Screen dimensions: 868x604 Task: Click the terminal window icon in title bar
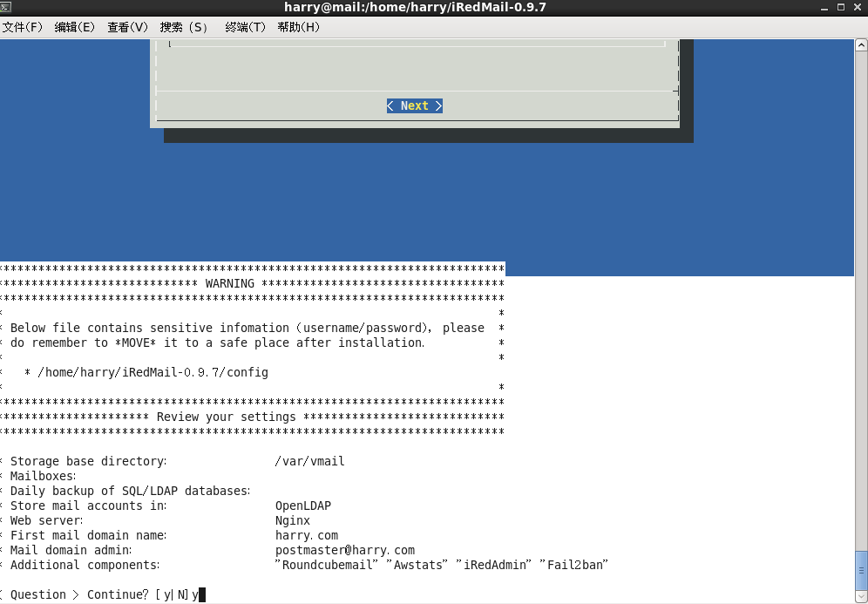coord(5,7)
